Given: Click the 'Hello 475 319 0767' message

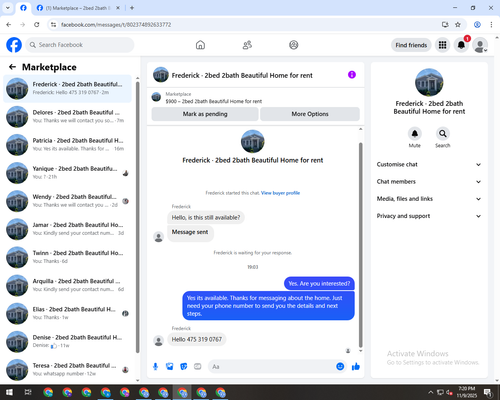Looking at the screenshot, I should coord(197,339).
